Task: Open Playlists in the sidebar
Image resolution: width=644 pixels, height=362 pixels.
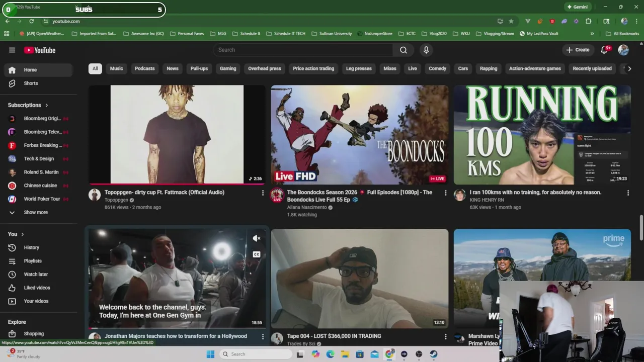Action: click(38, 261)
